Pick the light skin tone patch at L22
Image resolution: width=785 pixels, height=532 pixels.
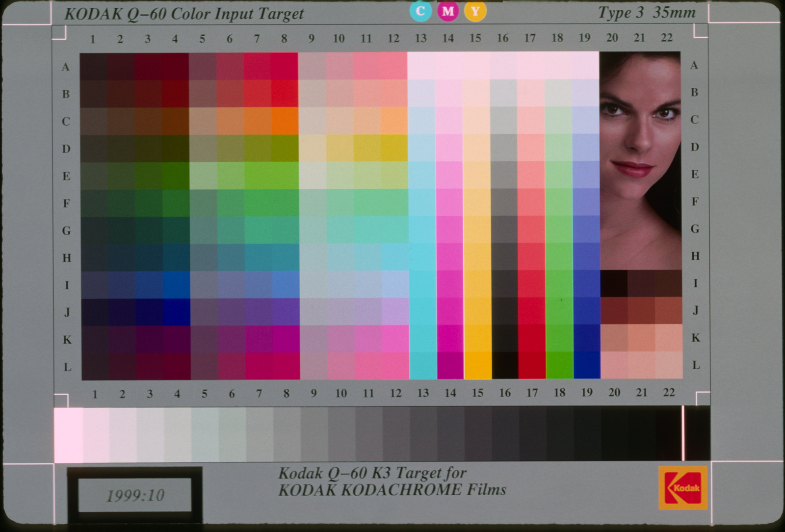[x=669, y=365]
